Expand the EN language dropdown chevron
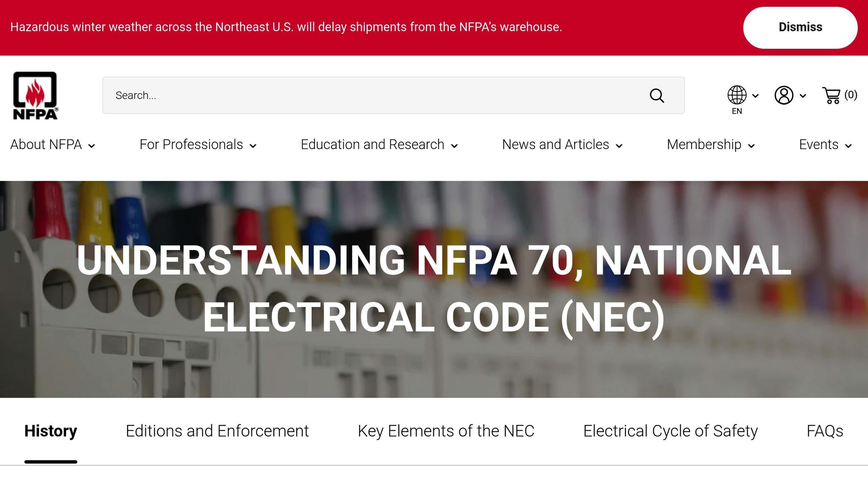 tap(754, 96)
